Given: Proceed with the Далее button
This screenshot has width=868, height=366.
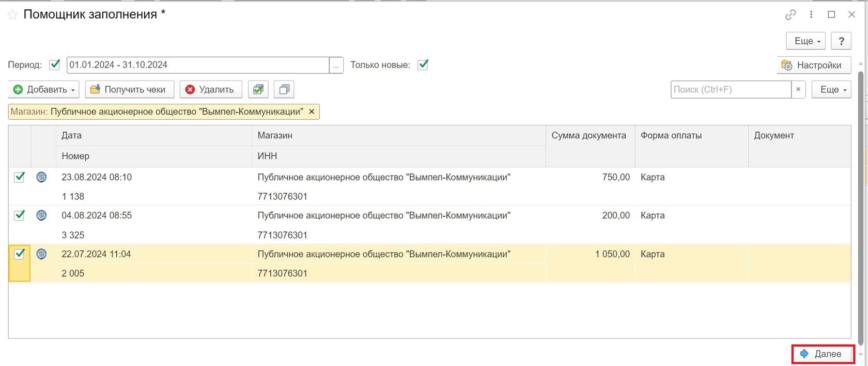Looking at the screenshot, I should coord(822,354).
